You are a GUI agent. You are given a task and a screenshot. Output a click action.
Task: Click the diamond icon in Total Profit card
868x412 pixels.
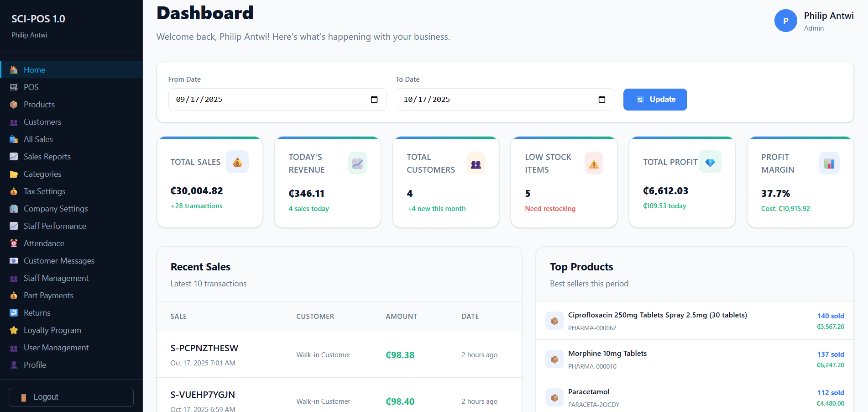tap(710, 162)
